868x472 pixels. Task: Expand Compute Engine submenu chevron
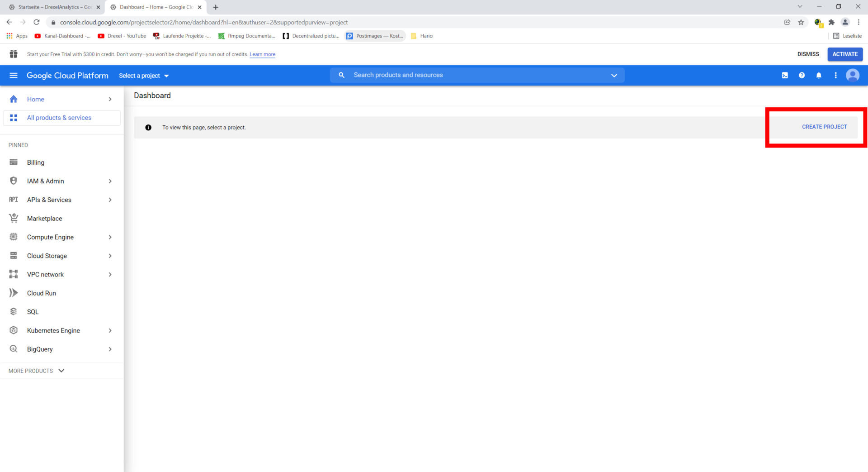click(x=110, y=237)
